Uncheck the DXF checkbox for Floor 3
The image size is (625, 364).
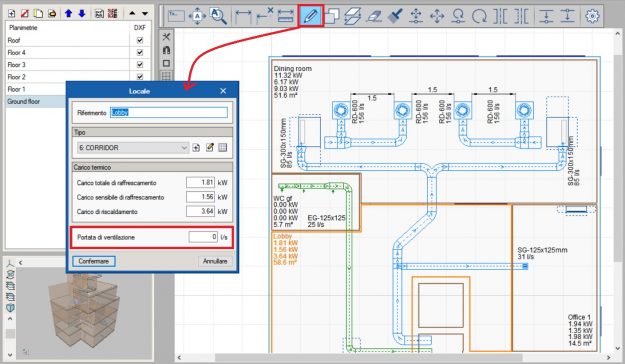pyautogui.click(x=140, y=65)
